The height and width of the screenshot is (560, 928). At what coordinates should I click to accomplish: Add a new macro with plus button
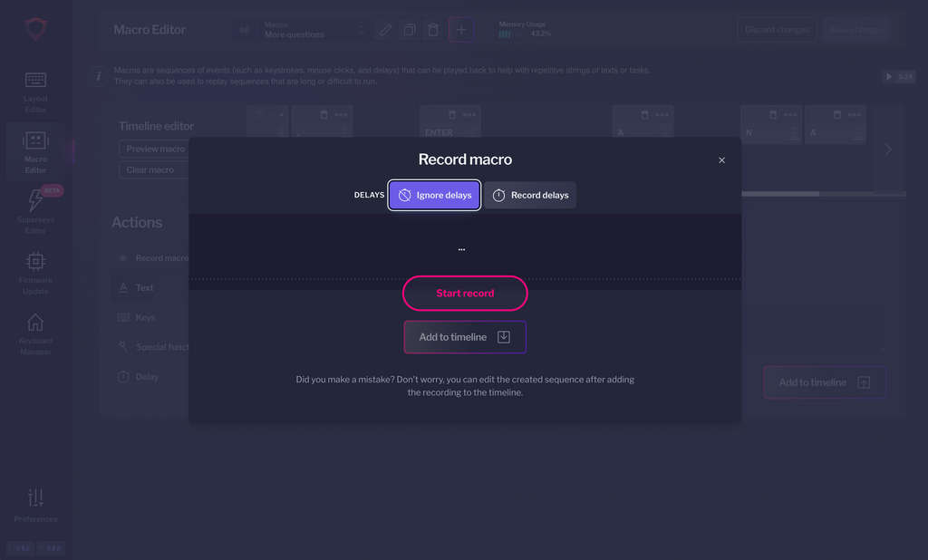tap(461, 30)
